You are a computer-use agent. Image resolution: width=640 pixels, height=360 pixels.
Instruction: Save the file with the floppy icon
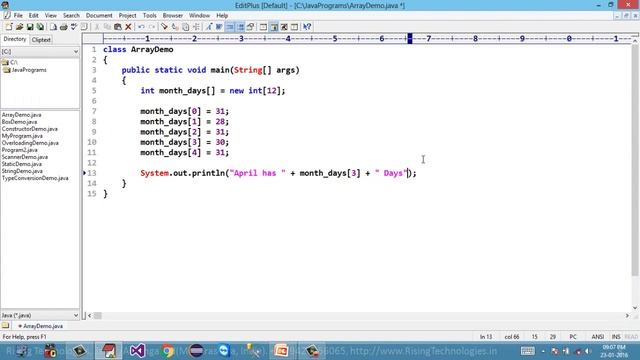pyautogui.click(x=30, y=27)
